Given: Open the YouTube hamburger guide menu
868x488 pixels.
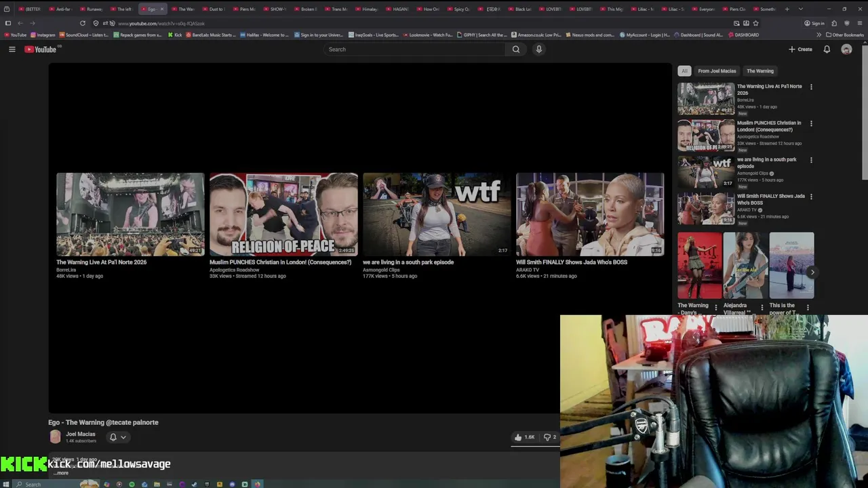Looking at the screenshot, I should pos(12,49).
